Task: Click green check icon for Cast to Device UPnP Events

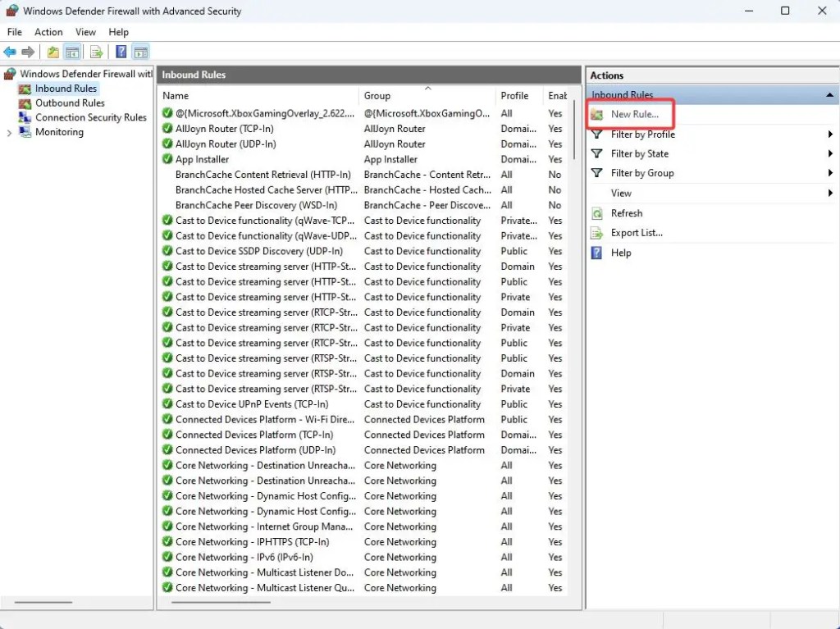Action: coord(167,404)
